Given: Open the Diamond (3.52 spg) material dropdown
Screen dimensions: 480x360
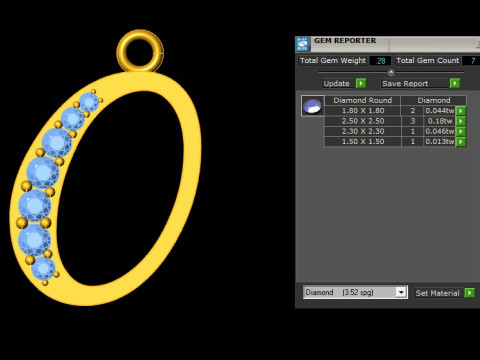Looking at the screenshot, I should click(401, 292).
